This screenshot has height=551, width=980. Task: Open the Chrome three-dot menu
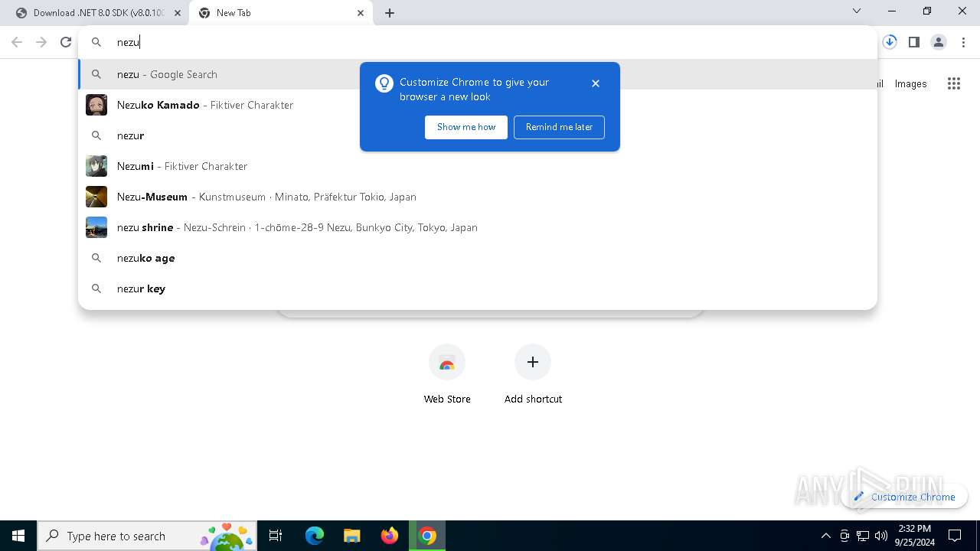[x=963, y=42]
